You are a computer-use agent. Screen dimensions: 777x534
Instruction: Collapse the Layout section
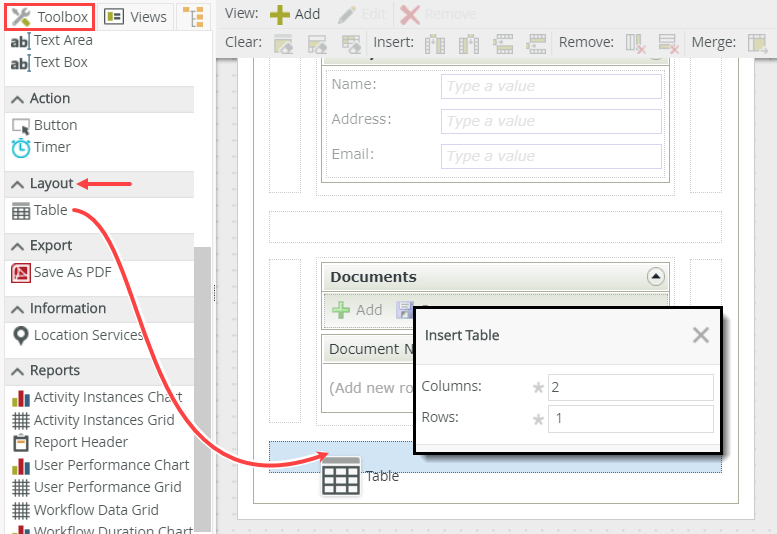pos(17,184)
